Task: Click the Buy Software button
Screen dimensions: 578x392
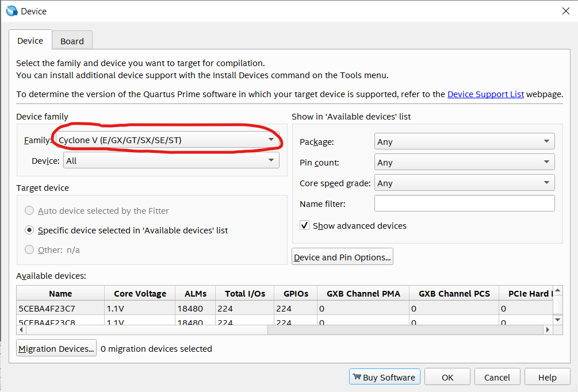Action: [385, 377]
